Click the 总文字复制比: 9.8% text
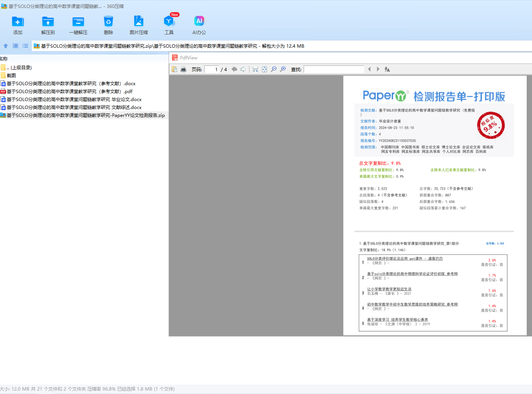 coord(380,163)
